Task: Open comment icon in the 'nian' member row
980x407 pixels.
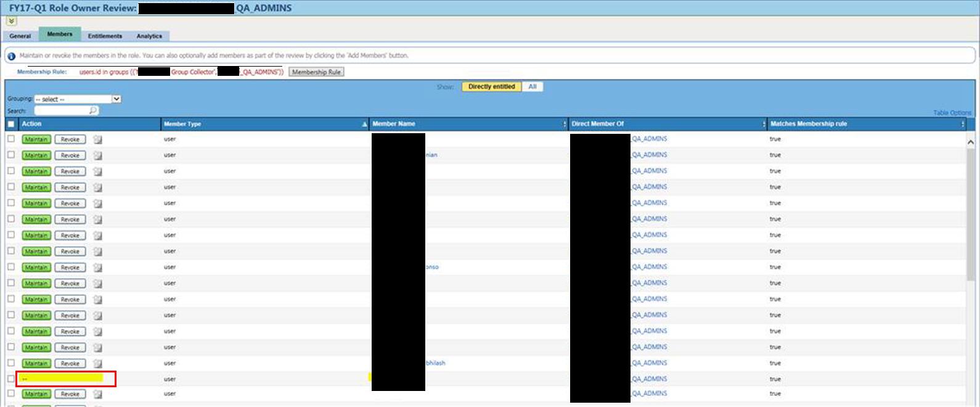Action: pos(97,155)
